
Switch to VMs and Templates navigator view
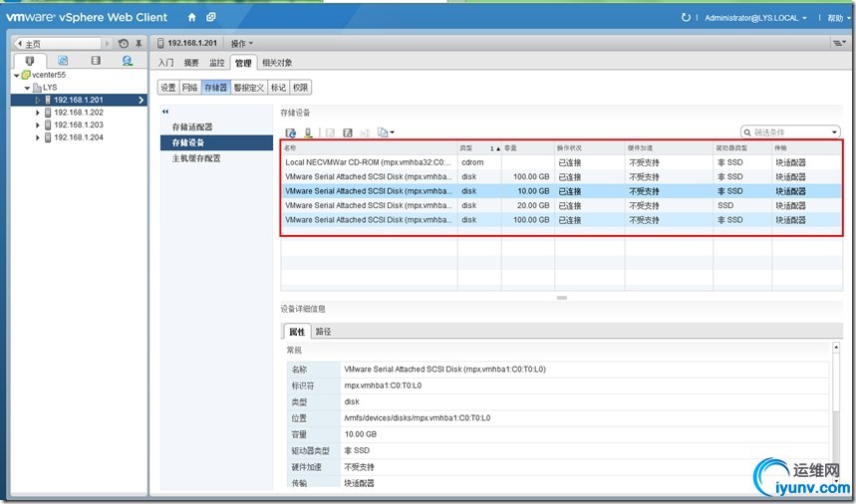coord(63,61)
